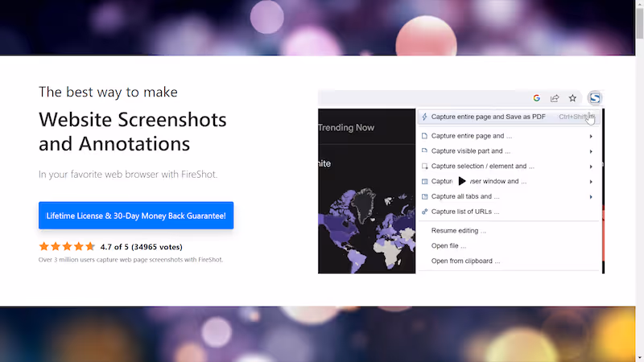Click Lifetime License & 30-Day Money Back Guarantee button

pos(136,216)
